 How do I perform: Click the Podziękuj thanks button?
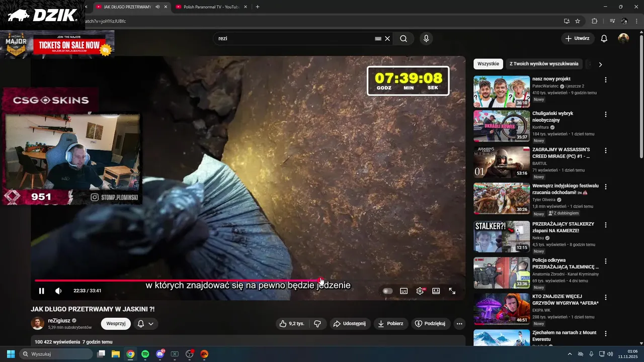(x=430, y=323)
